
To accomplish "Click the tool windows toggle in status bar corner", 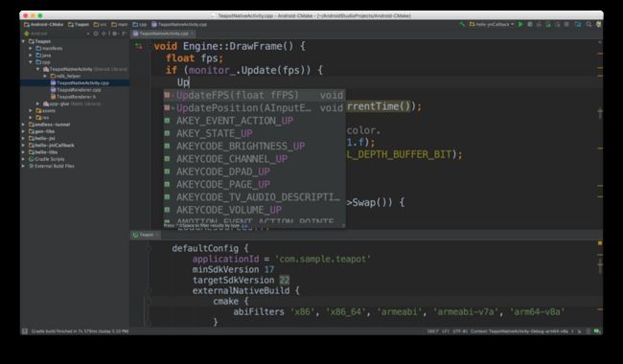I will click(x=25, y=331).
